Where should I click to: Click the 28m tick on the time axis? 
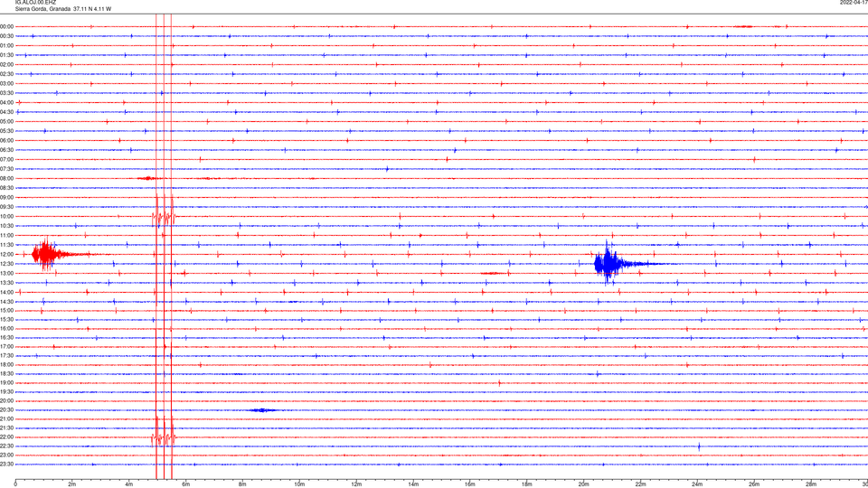811,484
